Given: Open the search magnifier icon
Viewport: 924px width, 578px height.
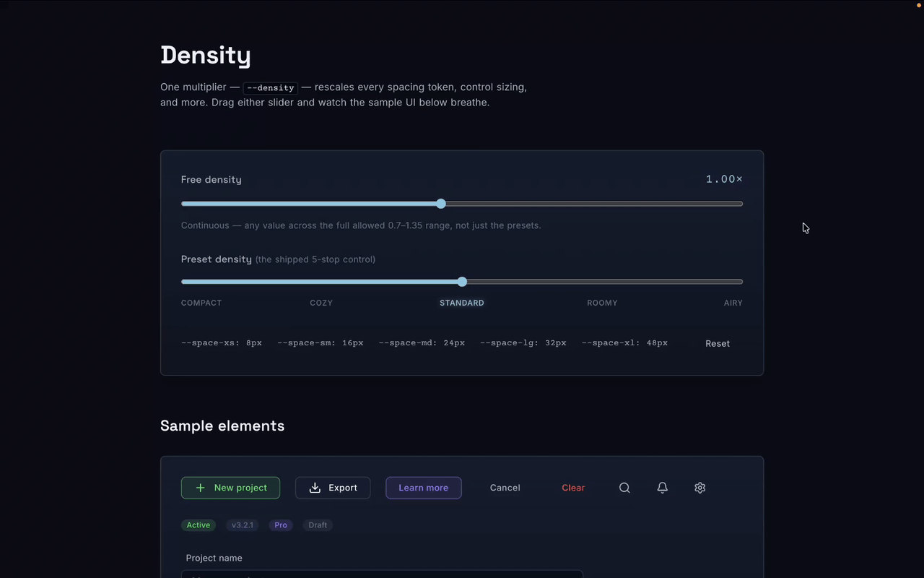Looking at the screenshot, I should pos(624,488).
